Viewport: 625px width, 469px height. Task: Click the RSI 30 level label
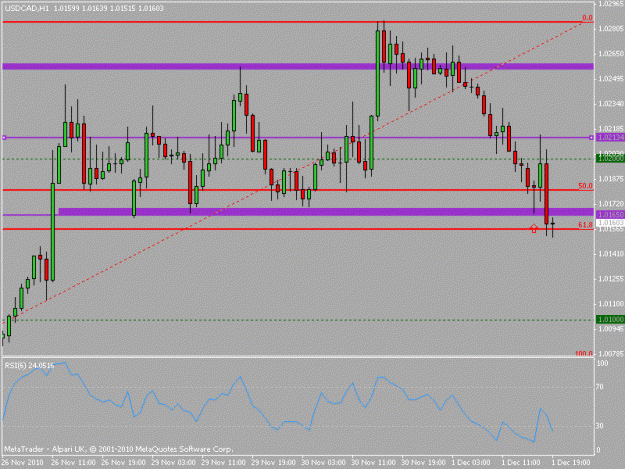tap(600, 426)
